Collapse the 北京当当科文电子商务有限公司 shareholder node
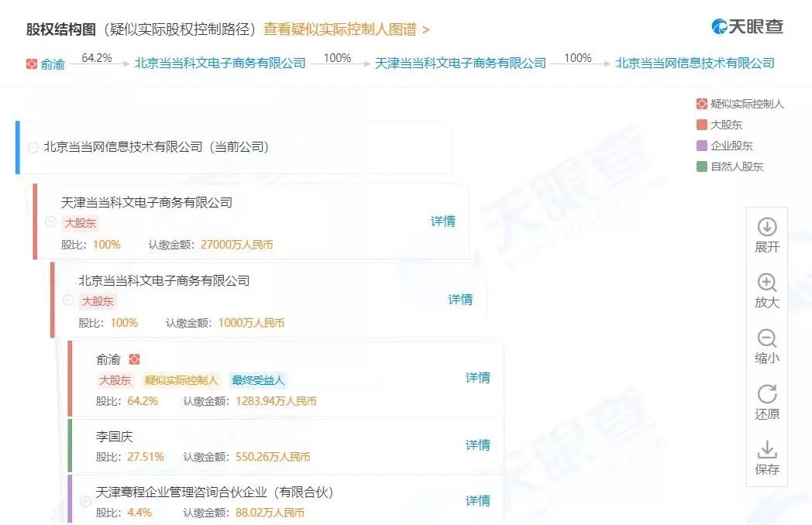 68,300
